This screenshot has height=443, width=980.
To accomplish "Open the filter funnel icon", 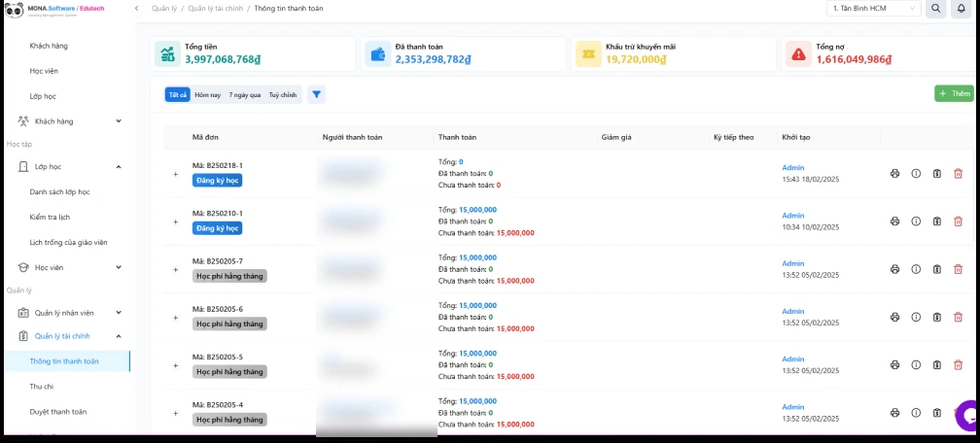I will (316, 94).
